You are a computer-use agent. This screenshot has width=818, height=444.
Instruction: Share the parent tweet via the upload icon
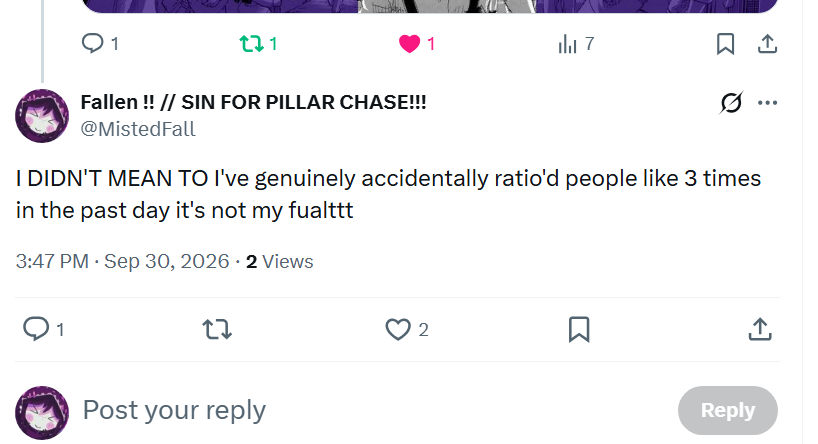767,44
